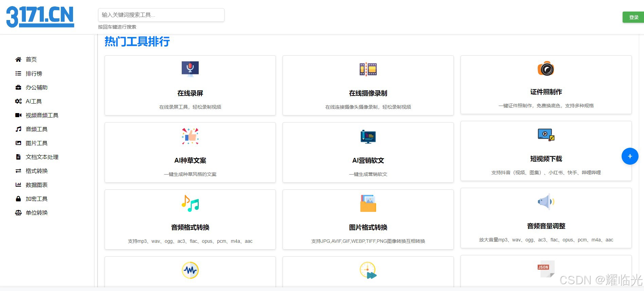Open the 数据图表 sidebar category
Image resolution: width=644 pixels, height=291 pixels.
tap(37, 185)
